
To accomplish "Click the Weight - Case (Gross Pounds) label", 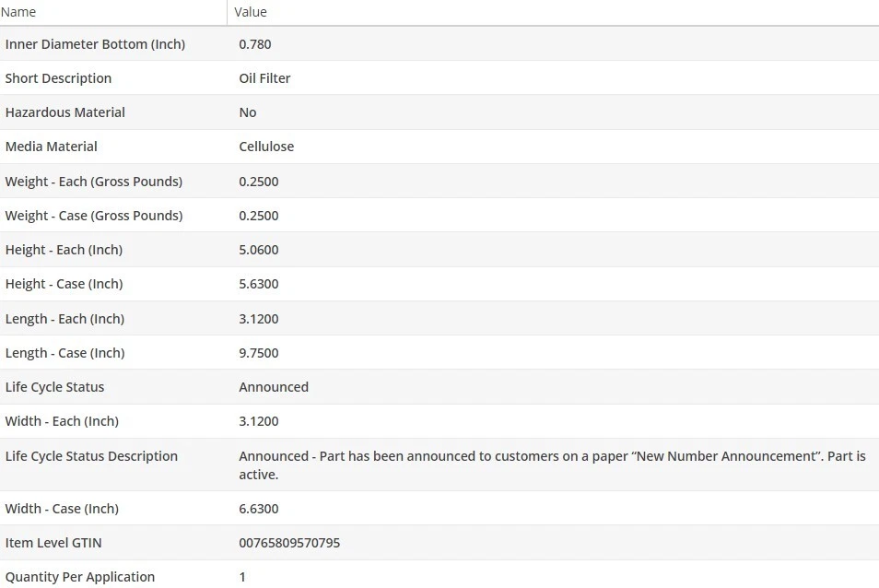I will pyautogui.click(x=94, y=216).
